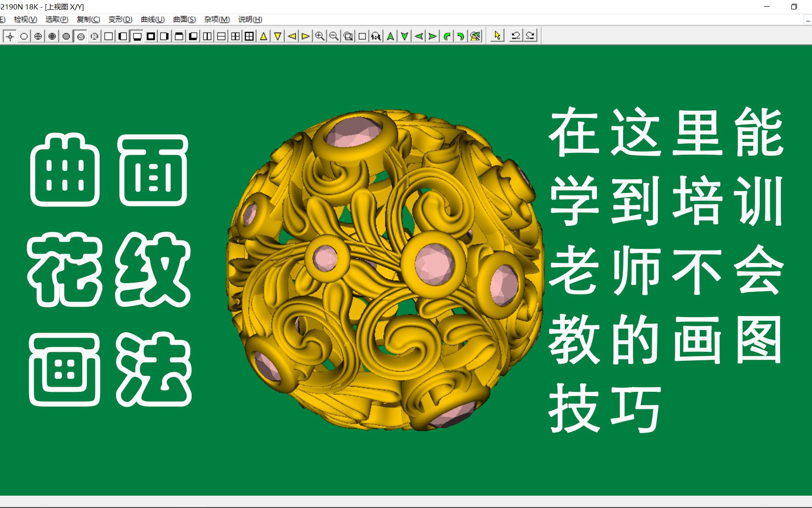This screenshot has height=508, width=812.
Task: Select the Zoom Out magnifier tool
Action: [335, 35]
